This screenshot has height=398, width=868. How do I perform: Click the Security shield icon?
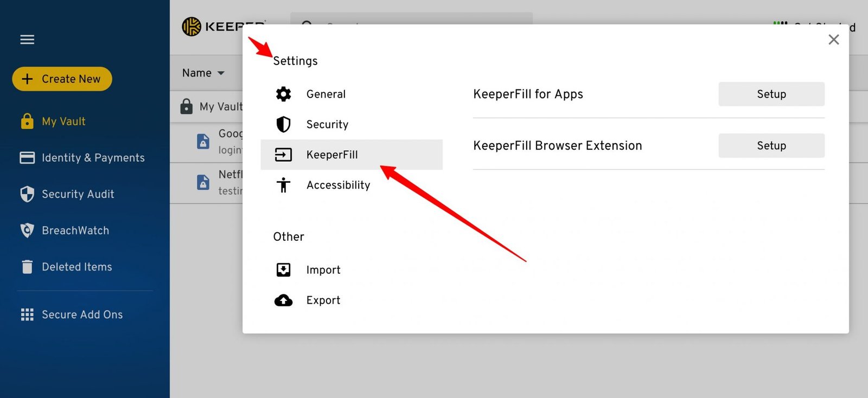[283, 124]
